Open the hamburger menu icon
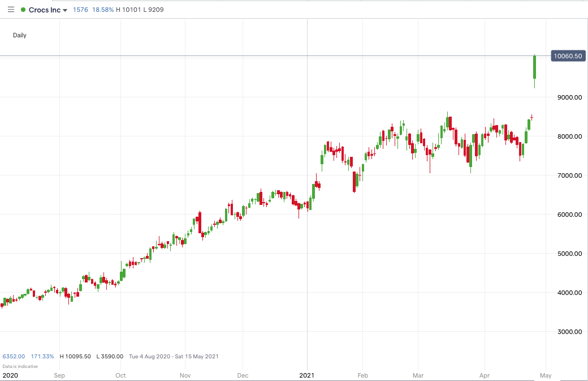Screen dimensions: 588x381 pyautogui.click(x=11, y=10)
